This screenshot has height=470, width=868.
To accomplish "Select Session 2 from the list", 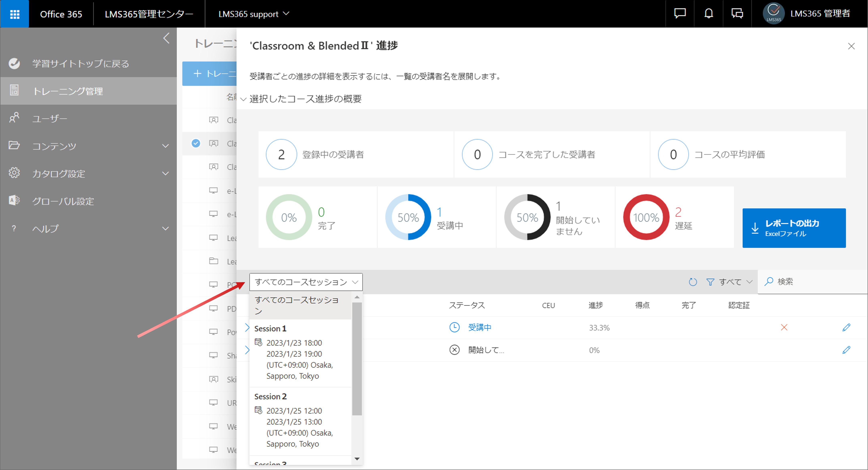I will coord(301,421).
